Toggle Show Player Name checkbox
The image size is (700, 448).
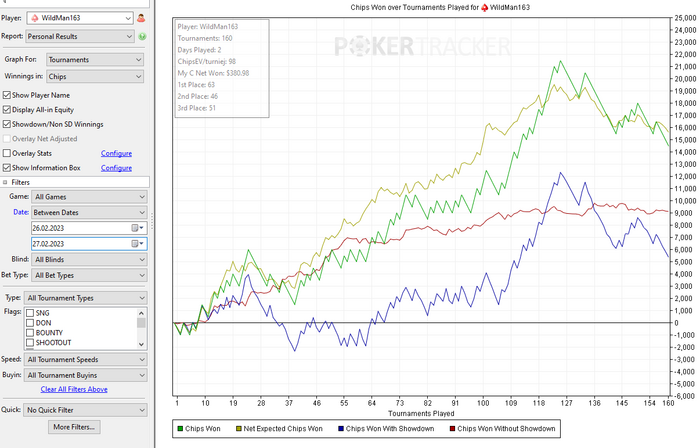click(x=7, y=95)
